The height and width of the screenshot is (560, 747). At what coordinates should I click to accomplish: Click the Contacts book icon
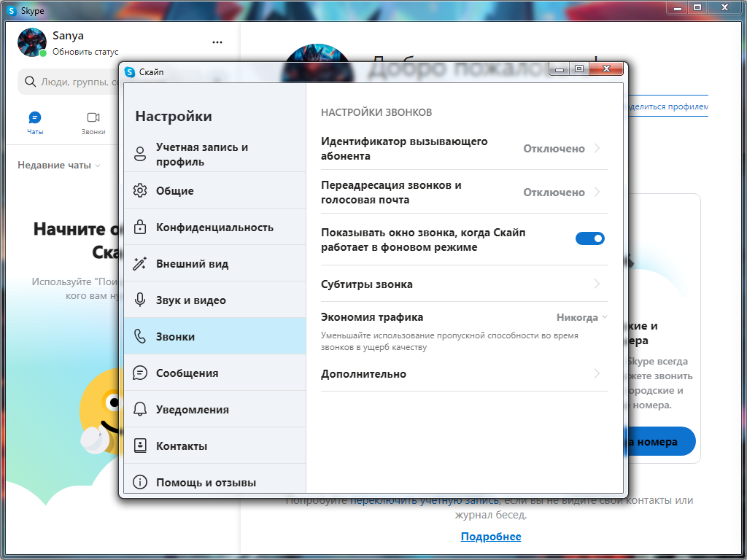140,446
